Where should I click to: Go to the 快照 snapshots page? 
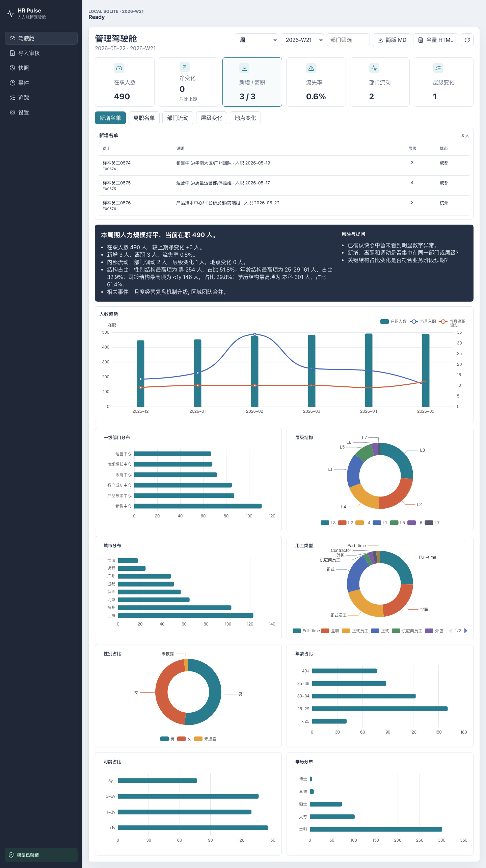point(41,68)
